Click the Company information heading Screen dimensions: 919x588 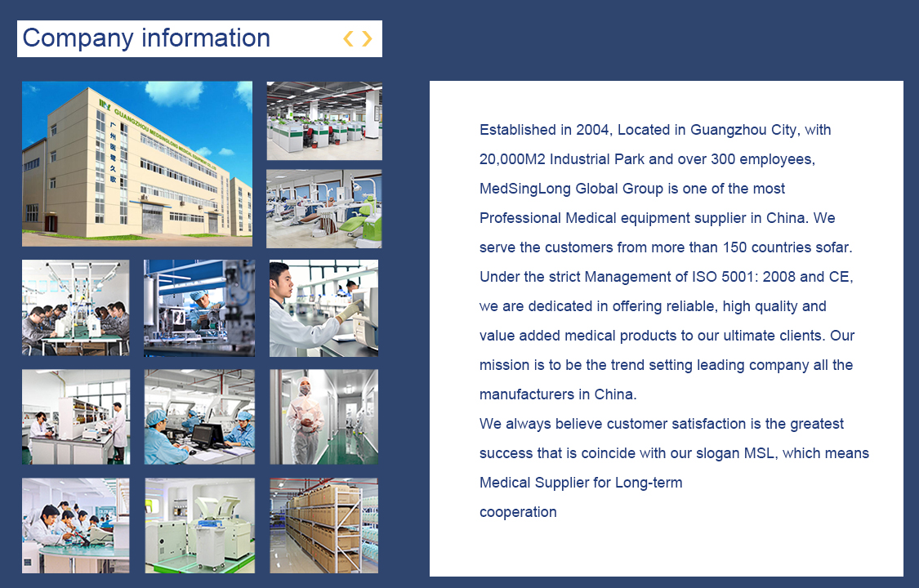coord(146,38)
